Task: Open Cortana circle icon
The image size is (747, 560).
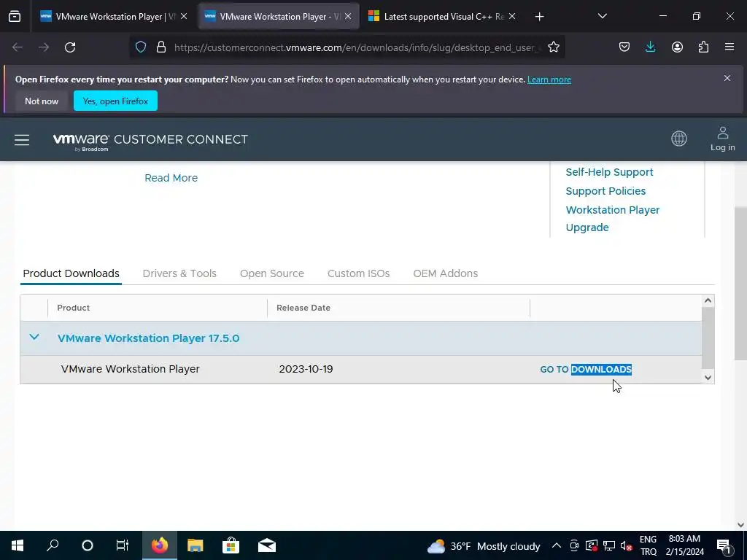Action: pyautogui.click(x=88, y=545)
